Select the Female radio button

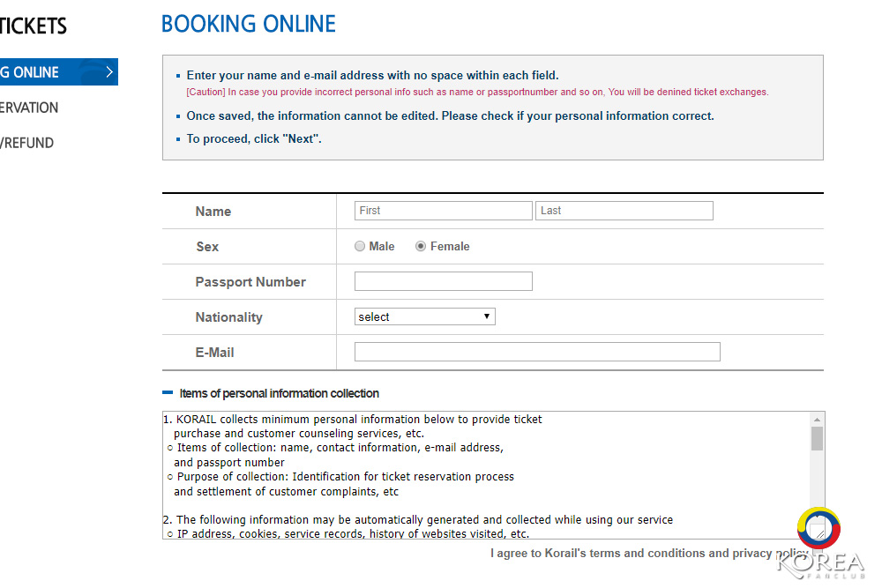pyautogui.click(x=421, y=247)
